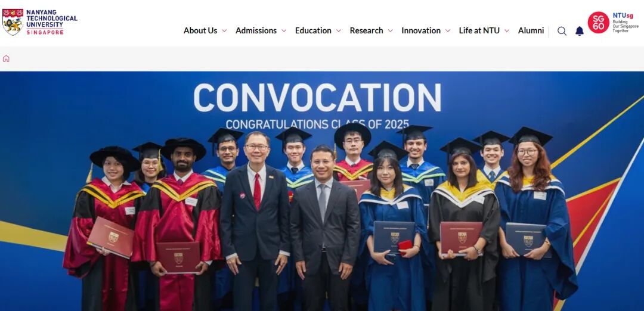Expand the Research chevron

390,31
